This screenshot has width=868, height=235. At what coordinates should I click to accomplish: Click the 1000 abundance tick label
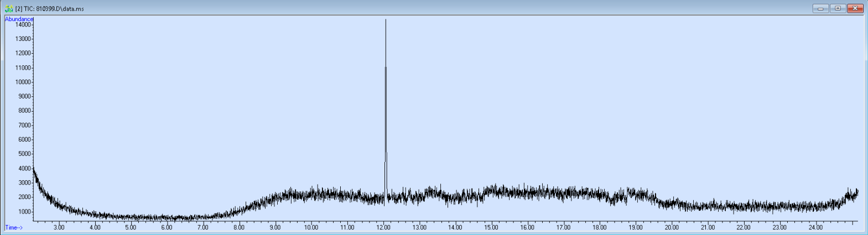coord(25,212)
